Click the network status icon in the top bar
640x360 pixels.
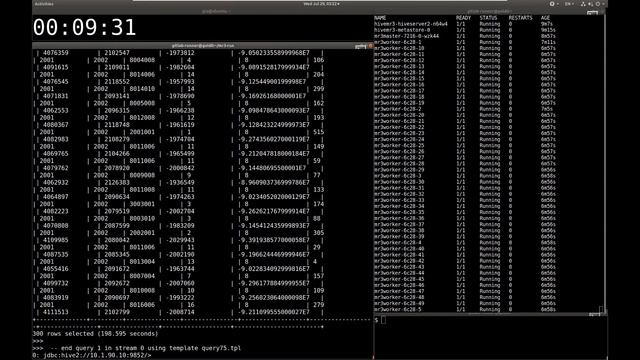[583, 4]
